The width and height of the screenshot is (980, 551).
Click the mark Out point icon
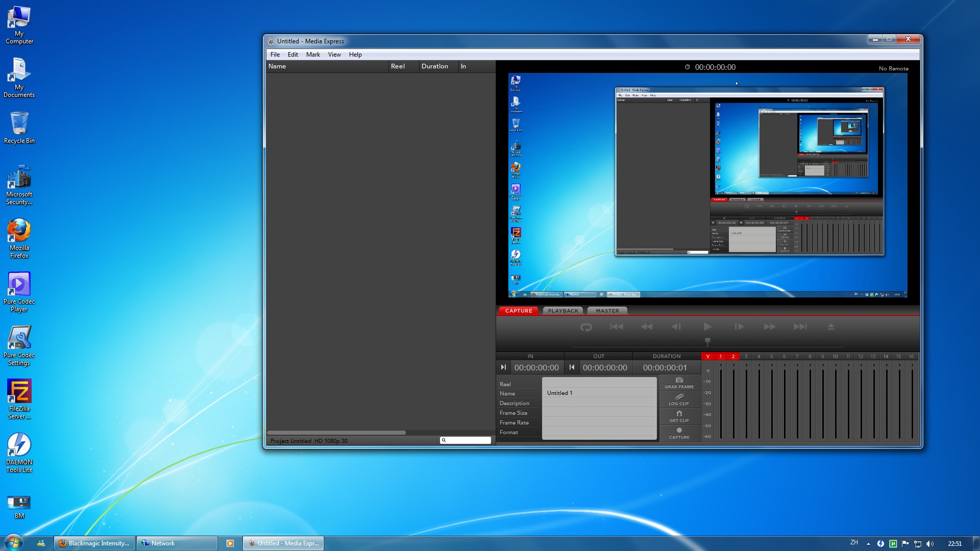coord(572,367)
